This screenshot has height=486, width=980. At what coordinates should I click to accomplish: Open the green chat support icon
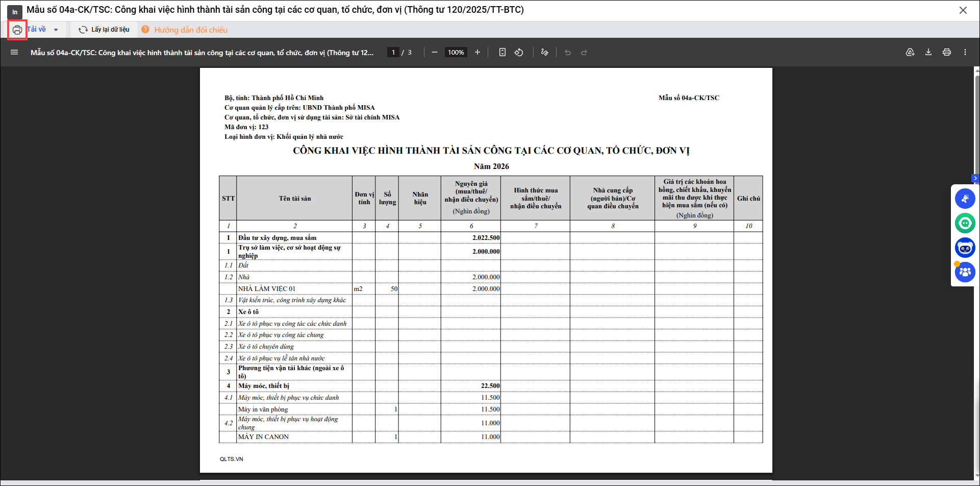(965, 223)
